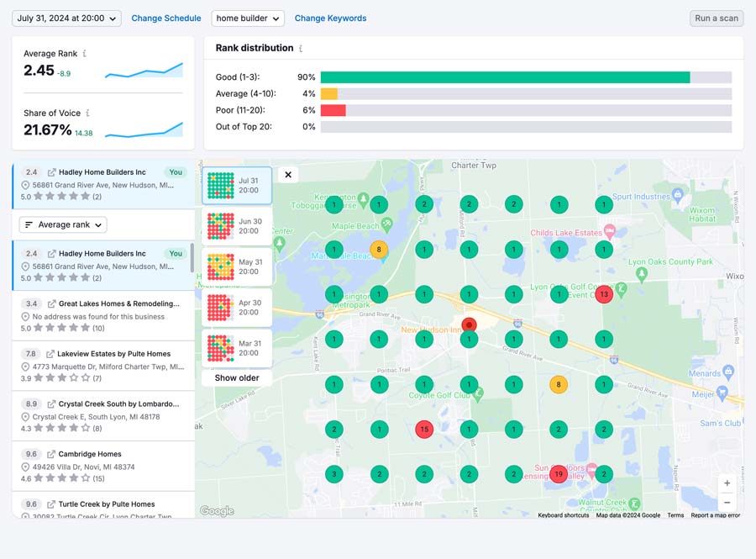Select the Jun 30 scan thumbnail
The height and width of the screenshot is (559, 756).
click(237, 226)
